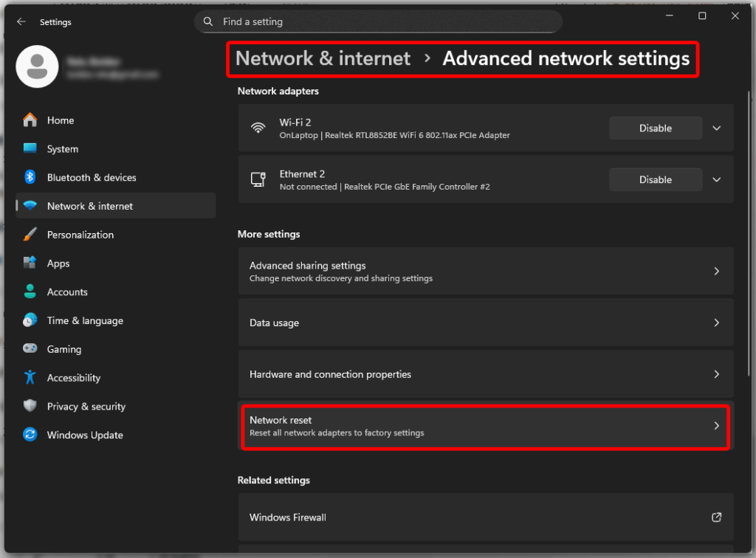Image resolution: width=756 pixels, height=558 pixels.
Task: Disable the Ethernet 2 adapter
Action: (656, 180)
